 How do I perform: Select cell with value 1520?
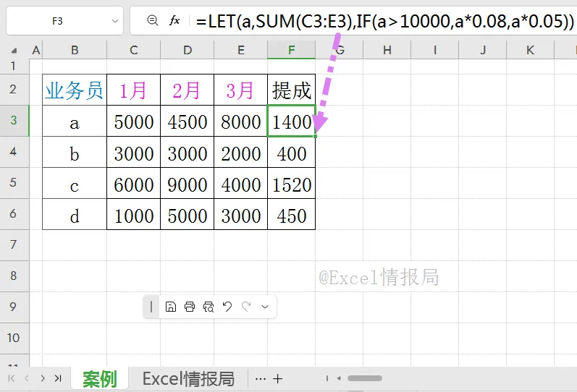[x=292, y=184]
